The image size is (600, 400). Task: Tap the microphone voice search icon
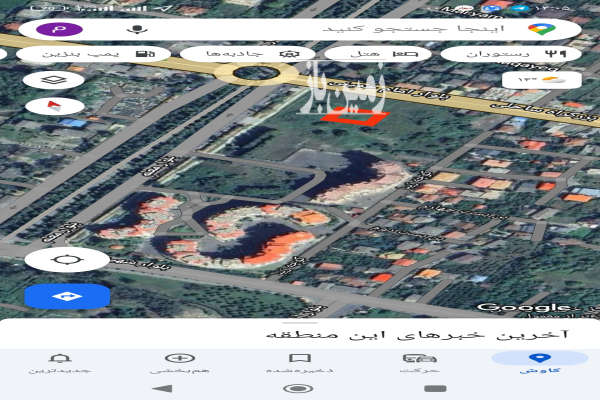(x=137, y=29)
